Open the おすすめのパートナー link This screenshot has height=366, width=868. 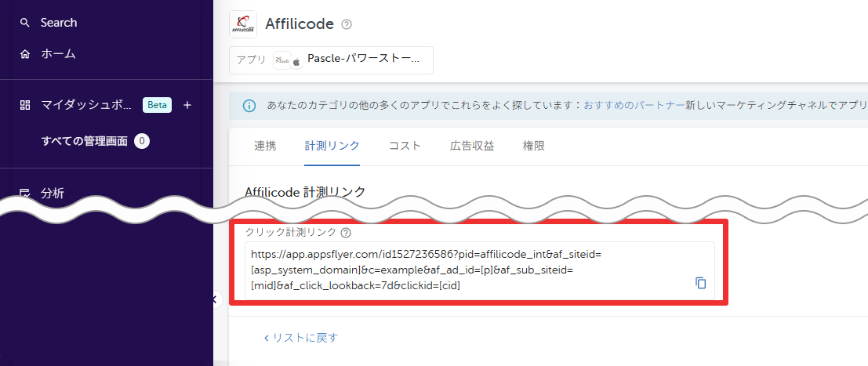634,105
